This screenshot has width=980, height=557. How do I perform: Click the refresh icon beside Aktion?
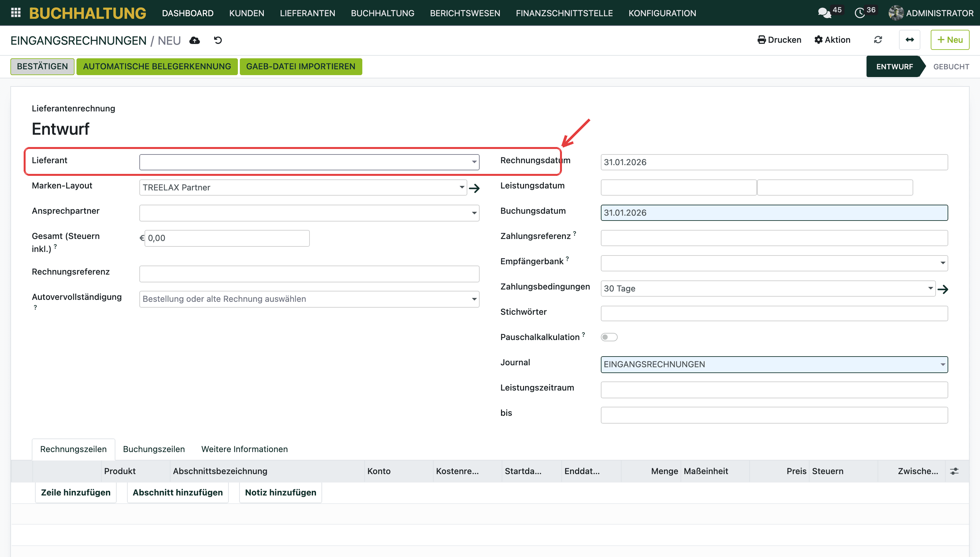coord(878,40)
